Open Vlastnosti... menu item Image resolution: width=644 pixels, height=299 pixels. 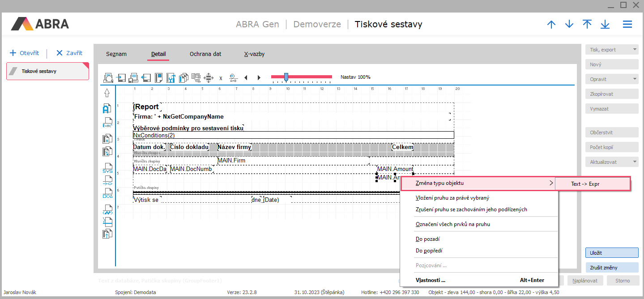[479, 280]
